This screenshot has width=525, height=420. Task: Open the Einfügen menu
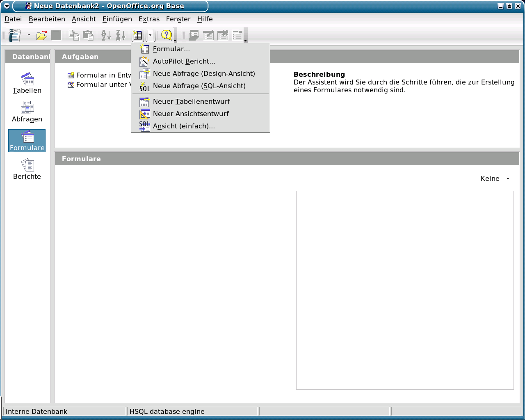click(x=117, y=19)
